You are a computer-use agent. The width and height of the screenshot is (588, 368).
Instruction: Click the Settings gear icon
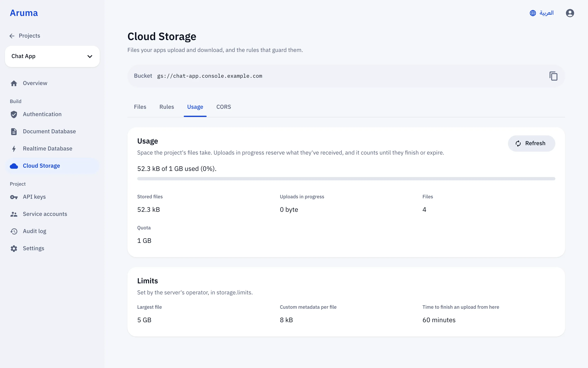14,248
